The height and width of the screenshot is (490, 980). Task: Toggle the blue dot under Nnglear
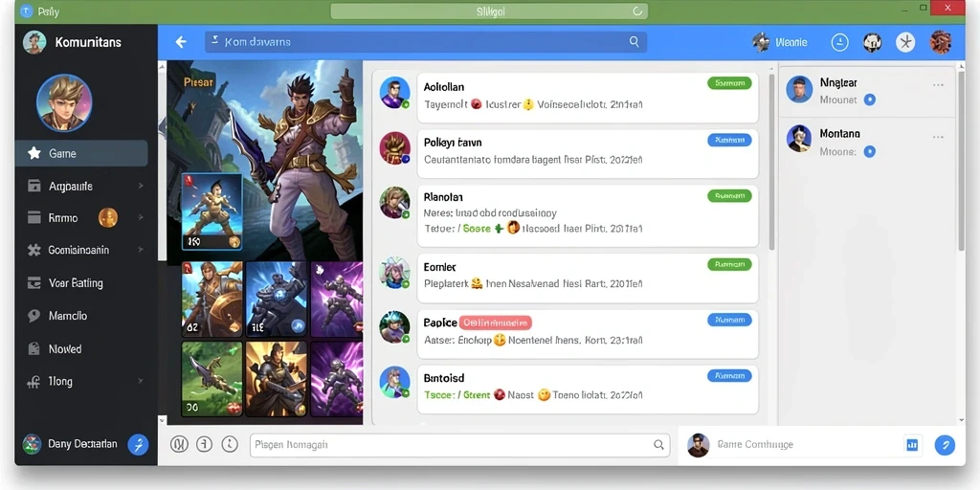pos(869,100)
